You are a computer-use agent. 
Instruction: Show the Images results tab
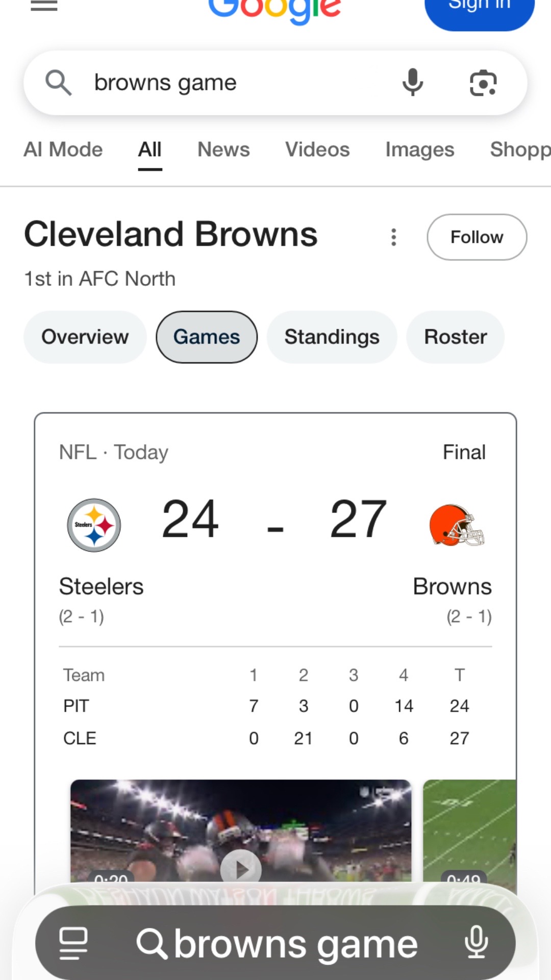[x=420, y=150]
